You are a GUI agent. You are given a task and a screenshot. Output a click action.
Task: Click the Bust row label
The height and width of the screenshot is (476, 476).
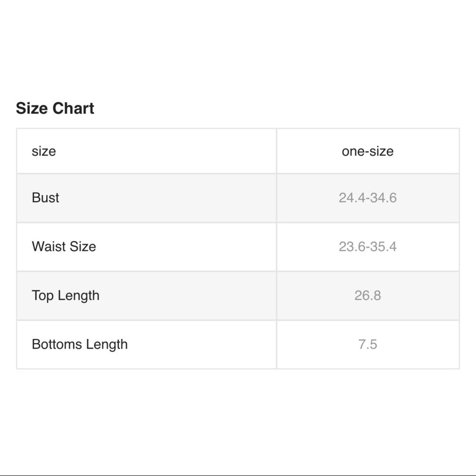tap(45, 198)
